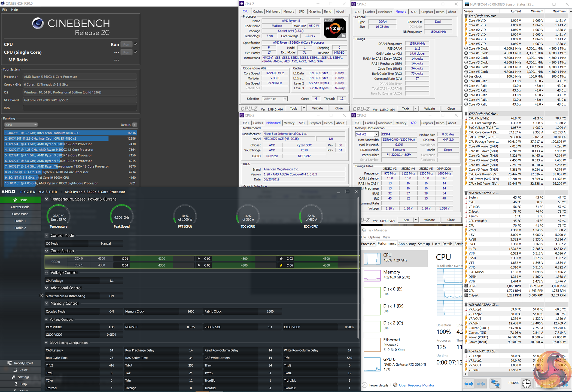Select Memory graph thumbnail in Task Manager
Screen dimensions: 572x392
click(372, 275)
